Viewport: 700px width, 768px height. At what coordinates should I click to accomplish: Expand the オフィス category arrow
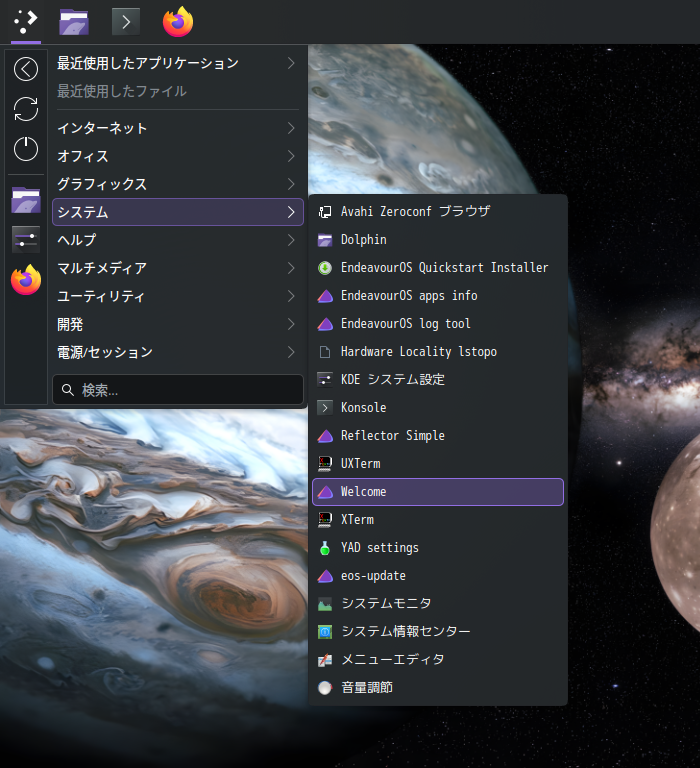click(x=291, y=156)
